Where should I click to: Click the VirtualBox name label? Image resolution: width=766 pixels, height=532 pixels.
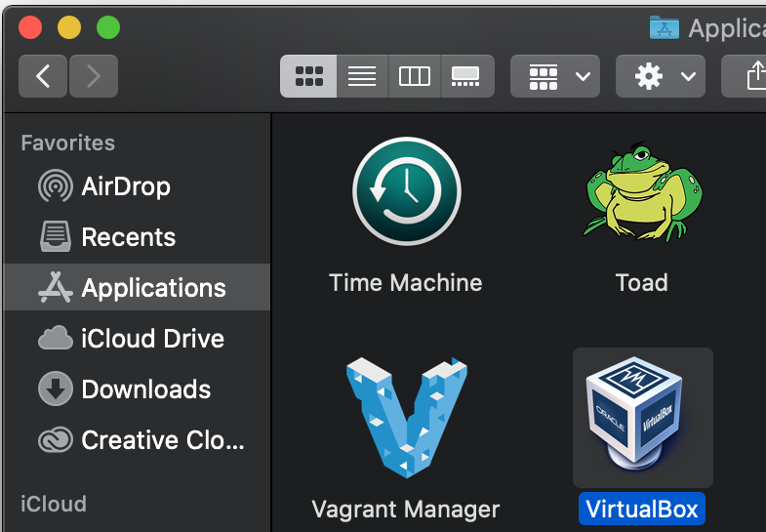point(641,509)
